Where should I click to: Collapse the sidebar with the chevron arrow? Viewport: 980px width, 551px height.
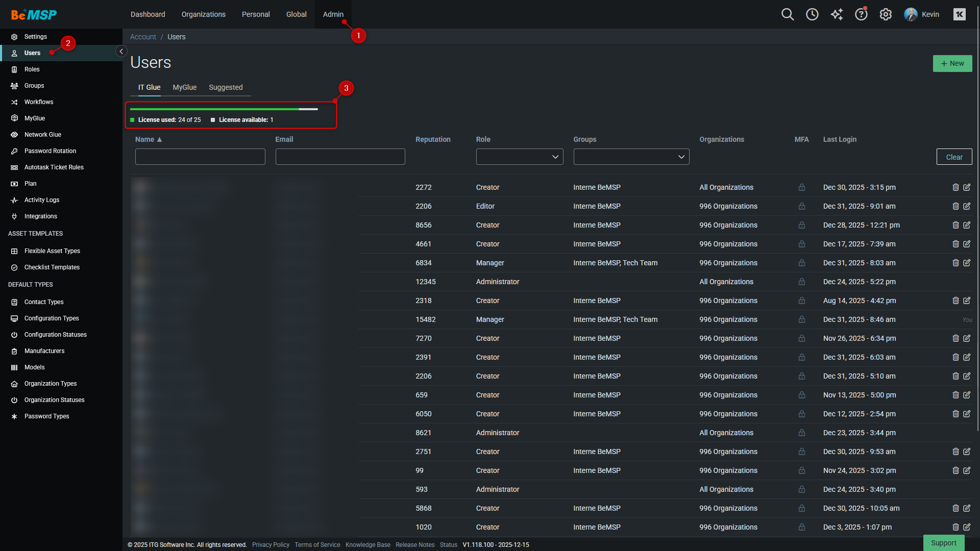[121, 52]
